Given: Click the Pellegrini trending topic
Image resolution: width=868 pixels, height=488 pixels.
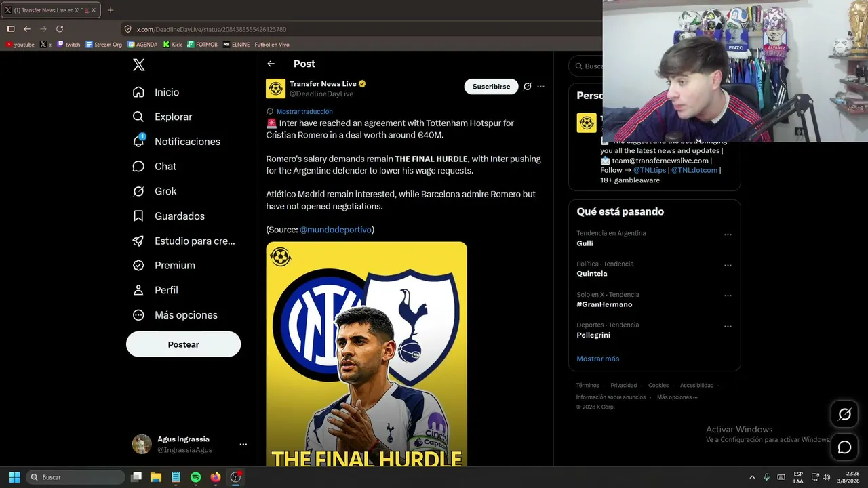Looking at the screenshot, I should tap(593, 335).
